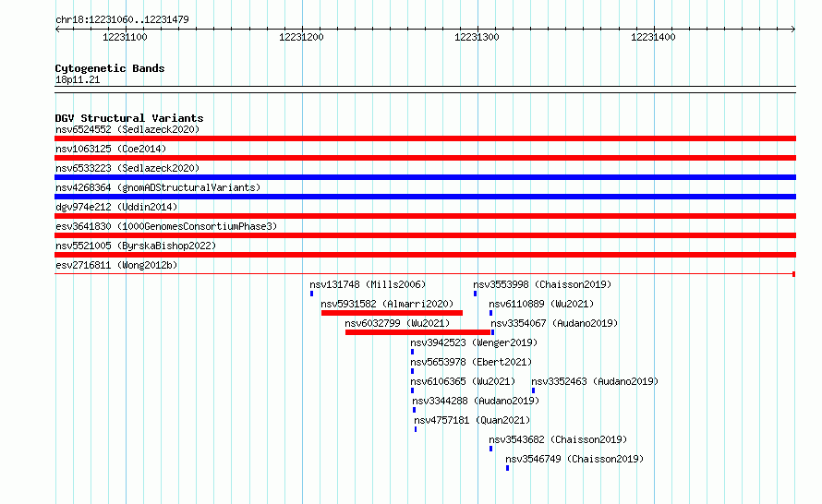
Task: Open nsv3344288 (Audano2019) label
Action: [x=476, y=401]
